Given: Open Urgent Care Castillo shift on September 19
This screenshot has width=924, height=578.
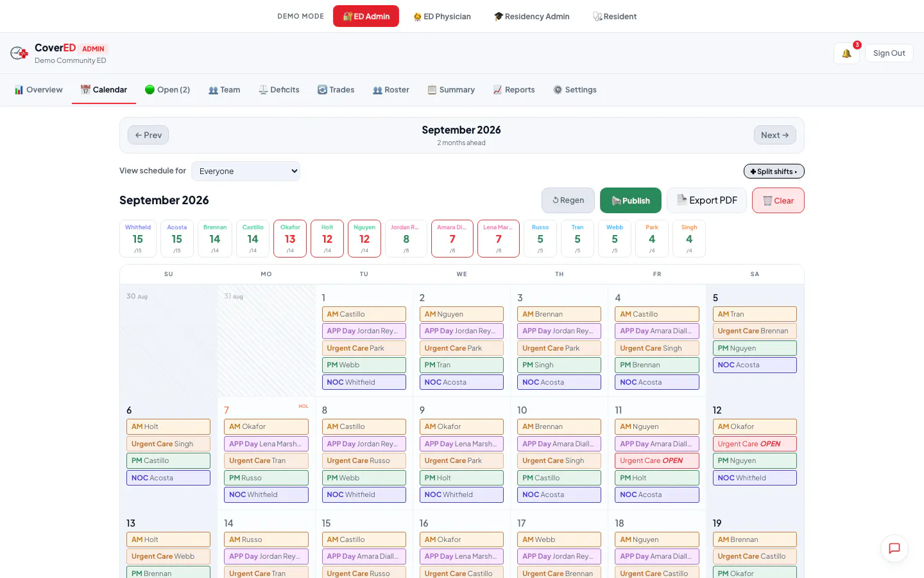Looking at the screenshot, I should point(755,556).
